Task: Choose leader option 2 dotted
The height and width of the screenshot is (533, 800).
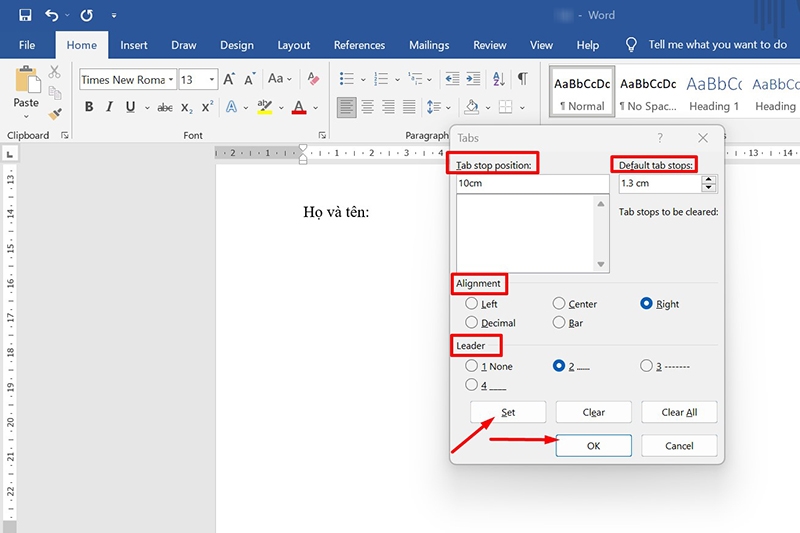Action: tap(559, 366)
